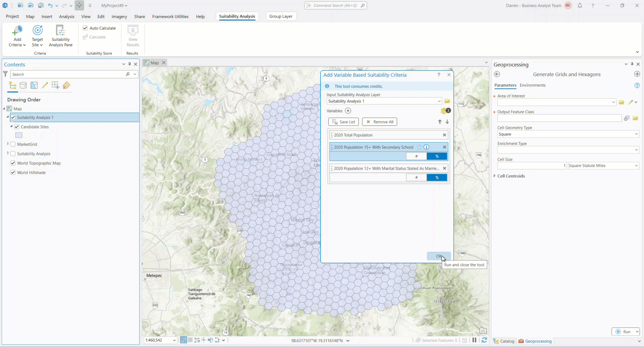Select the Target Site tool
This screenshot has height=347, width=644.
37,35
